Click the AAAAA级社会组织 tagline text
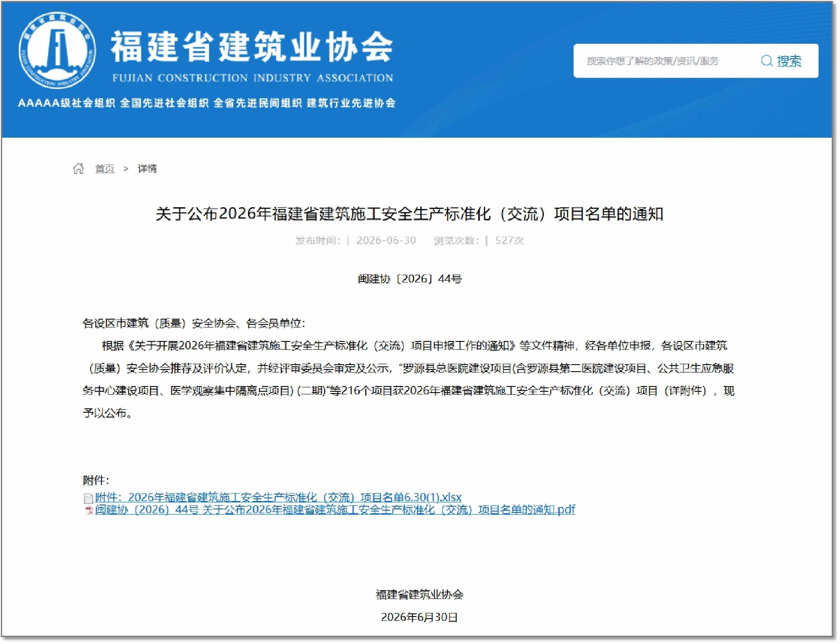Image resolution: width=840 pixels, height=644 pixels. tap(66, 103)
